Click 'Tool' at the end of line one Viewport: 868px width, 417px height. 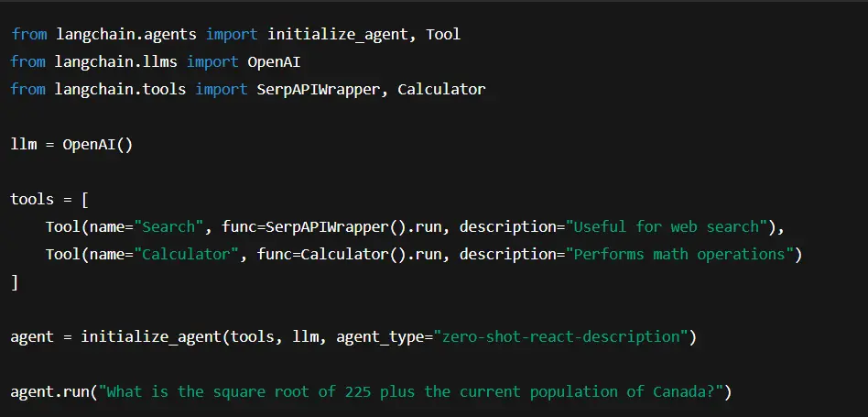(442, 34)
